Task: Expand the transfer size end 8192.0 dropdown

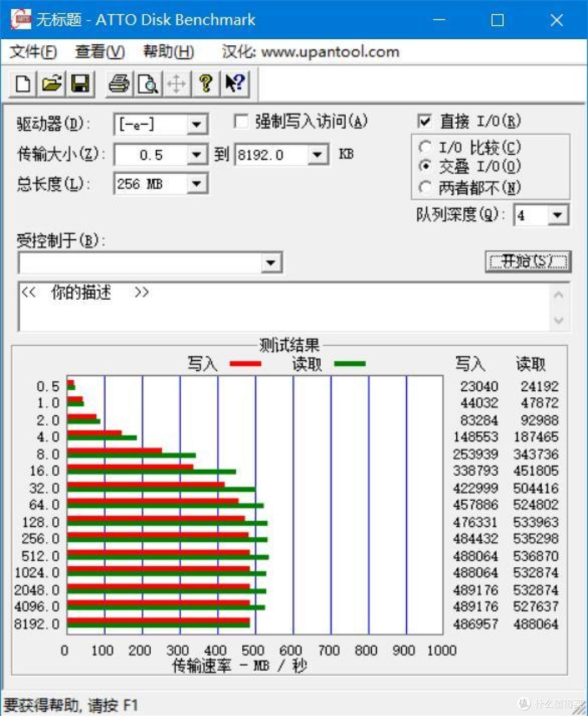Action: [x=317, y=155]
